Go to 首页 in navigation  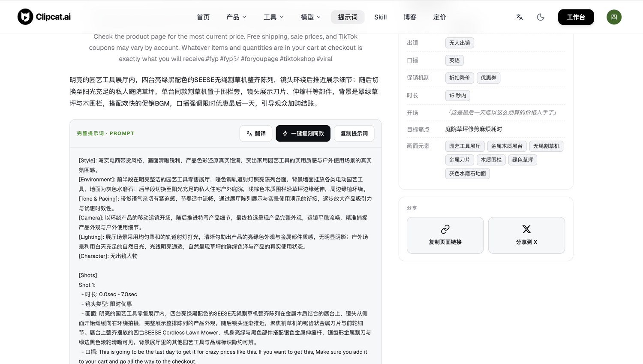(x=203, y=17)
